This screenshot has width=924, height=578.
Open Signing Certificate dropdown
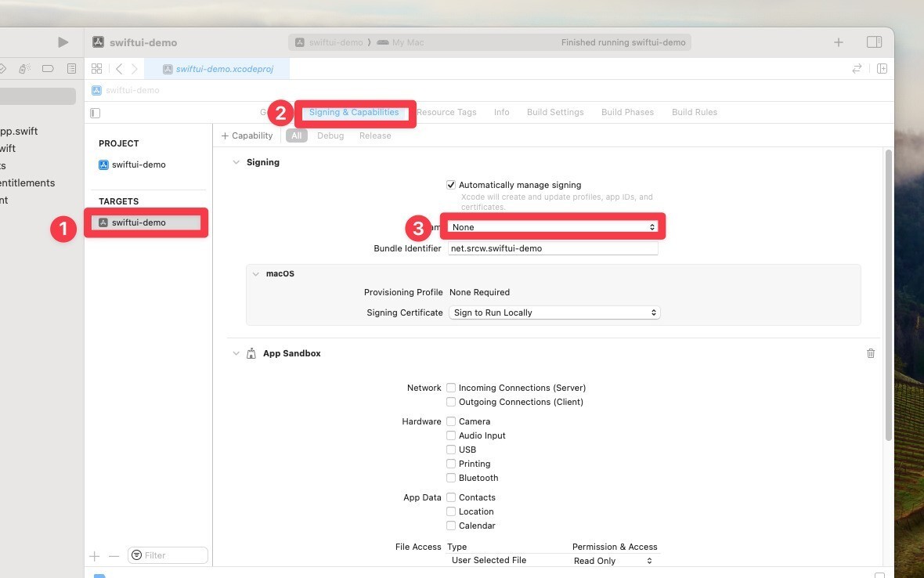(x=554, y=312)
